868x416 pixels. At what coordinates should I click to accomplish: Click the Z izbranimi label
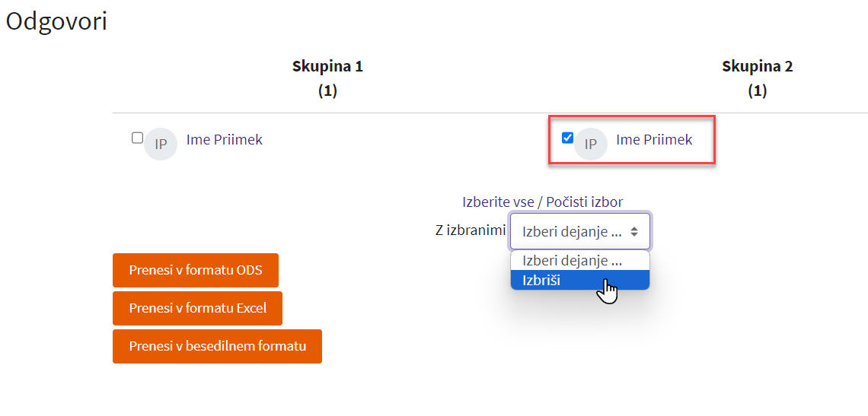click(x=471, y=231)
